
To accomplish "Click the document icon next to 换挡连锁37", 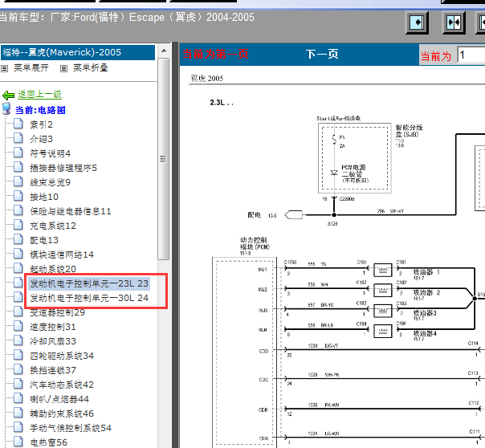I will tap(18, 369).
